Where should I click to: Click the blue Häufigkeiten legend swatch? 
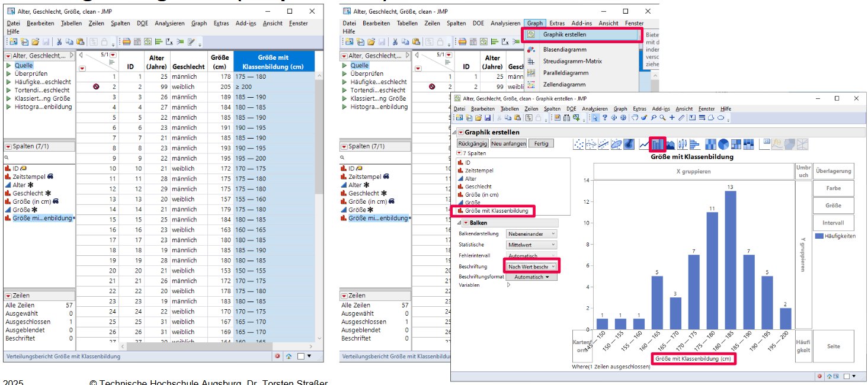click(x=819, y=236)
